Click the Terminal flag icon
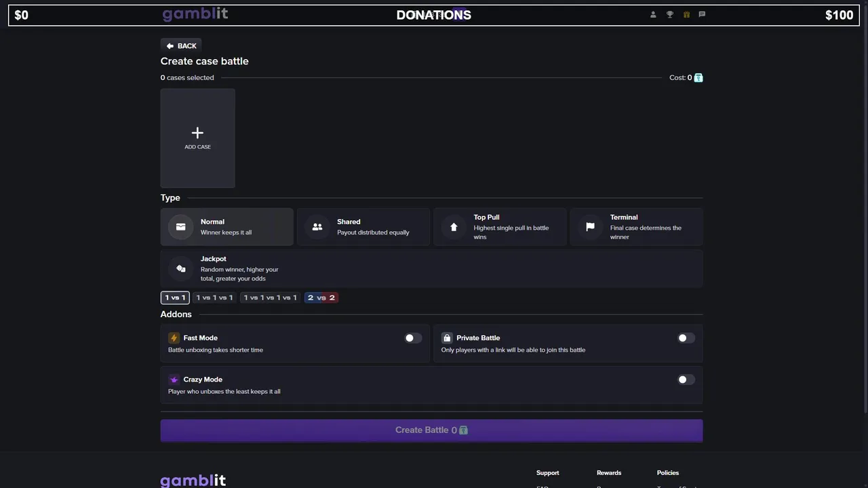The height and width of the screenshot is (488, 868). [590, 227]
